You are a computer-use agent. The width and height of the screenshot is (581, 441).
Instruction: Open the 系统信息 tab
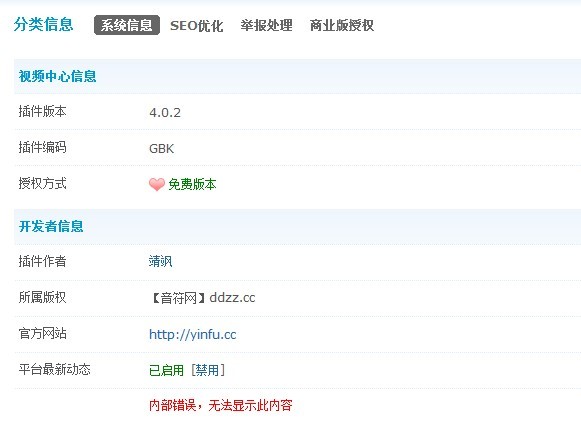tap(127, 25)
